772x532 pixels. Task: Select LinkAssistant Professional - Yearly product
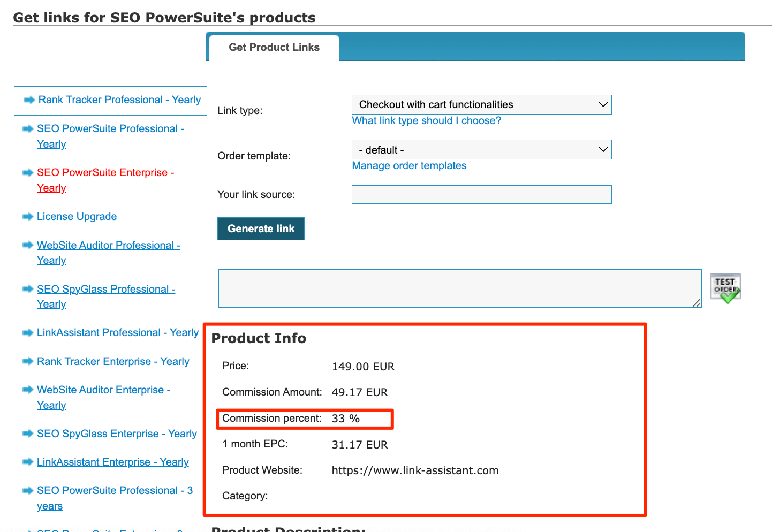(118, 332)
